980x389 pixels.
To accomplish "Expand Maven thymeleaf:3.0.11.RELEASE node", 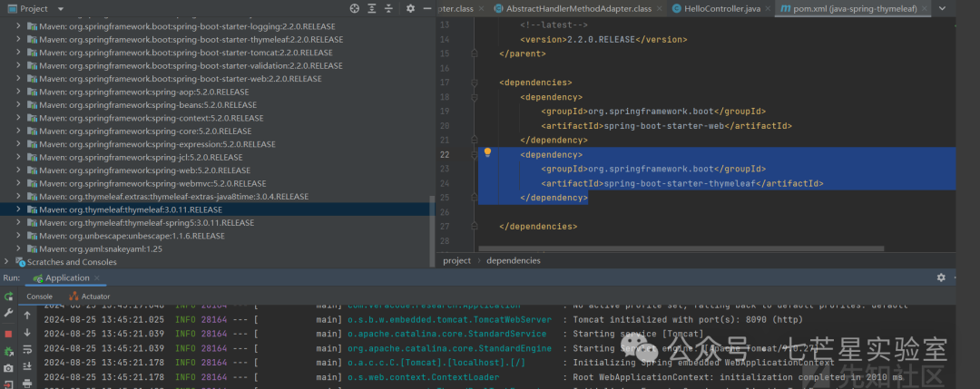I will (x=19, y=209).
